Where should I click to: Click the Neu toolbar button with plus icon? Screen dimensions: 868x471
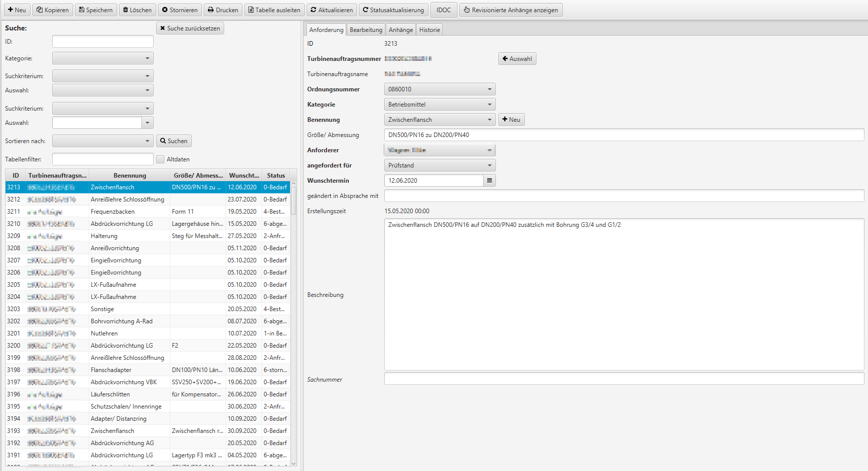(17, 10)
